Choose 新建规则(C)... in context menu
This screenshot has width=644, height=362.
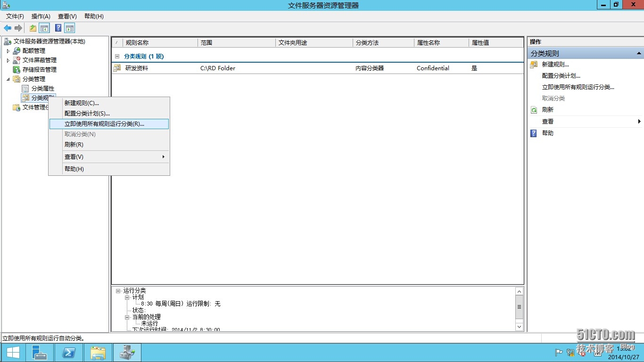(109, 103)
